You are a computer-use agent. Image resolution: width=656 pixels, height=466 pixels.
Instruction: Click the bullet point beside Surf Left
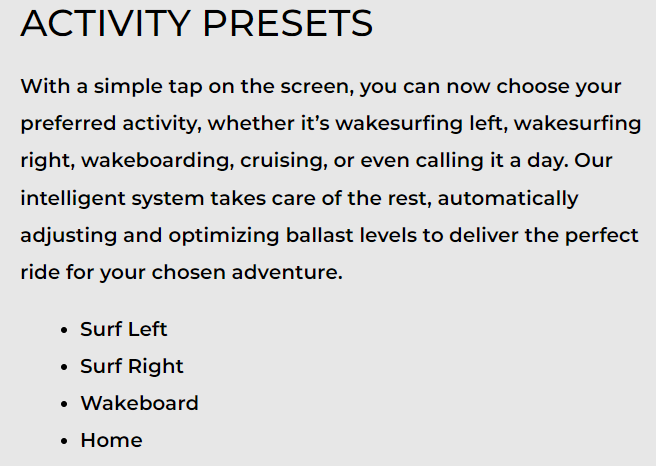click(64, 330)
